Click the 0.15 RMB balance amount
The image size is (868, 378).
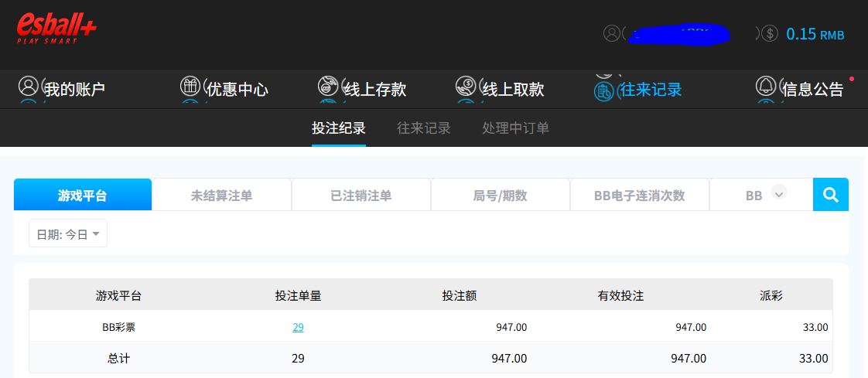[x=815, y=34]
